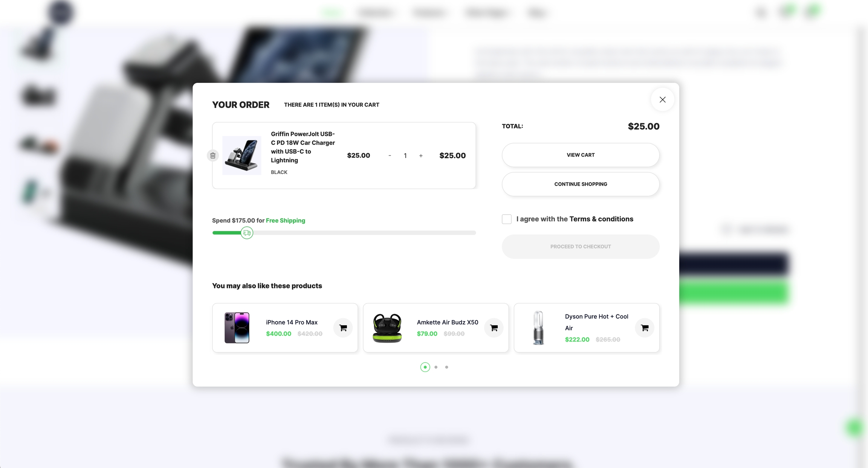Add Amkette Air Budz X50 to cart
Viewport: 868px width, 468px height.
[x=494, y=328]
